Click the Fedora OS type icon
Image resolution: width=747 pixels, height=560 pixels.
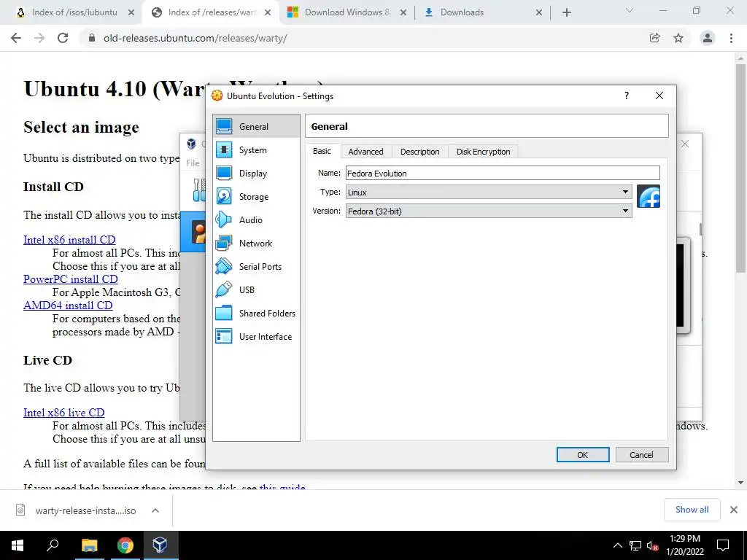tap(649, 197)
